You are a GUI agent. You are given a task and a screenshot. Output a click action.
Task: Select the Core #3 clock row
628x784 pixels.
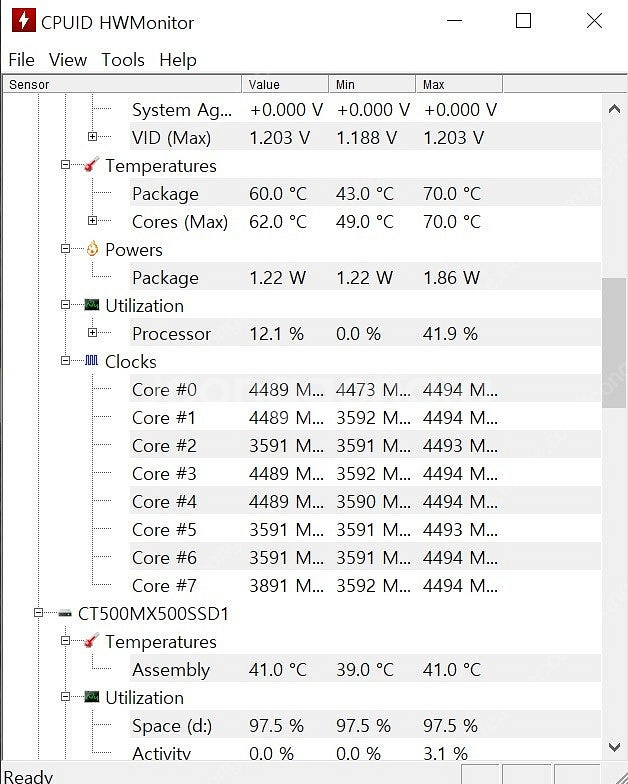pos(365,474)
